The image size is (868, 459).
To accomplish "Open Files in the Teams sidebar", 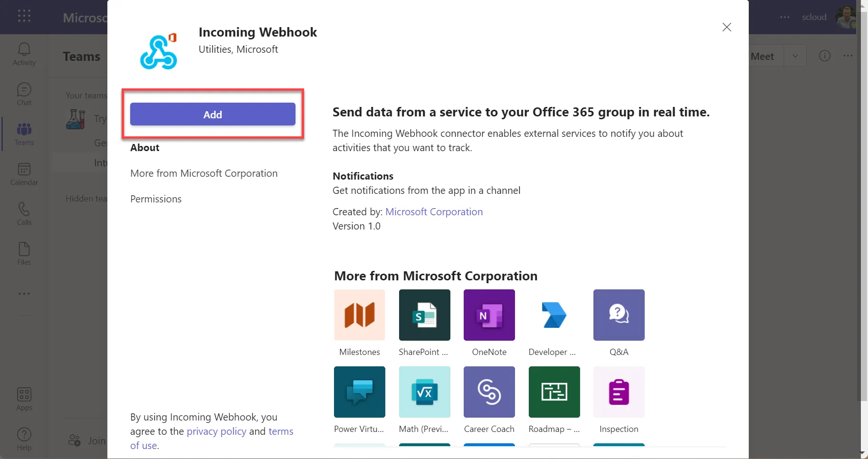I will [24, 254].
